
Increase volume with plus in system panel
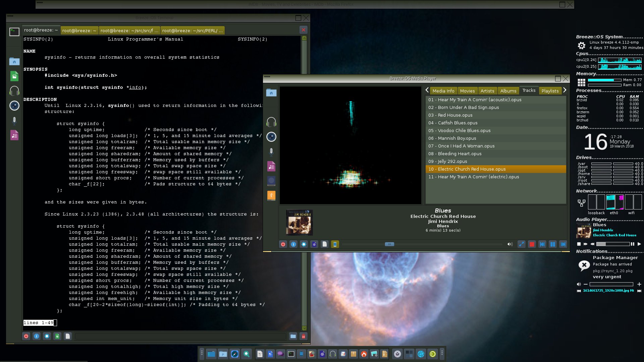[639, 284]
